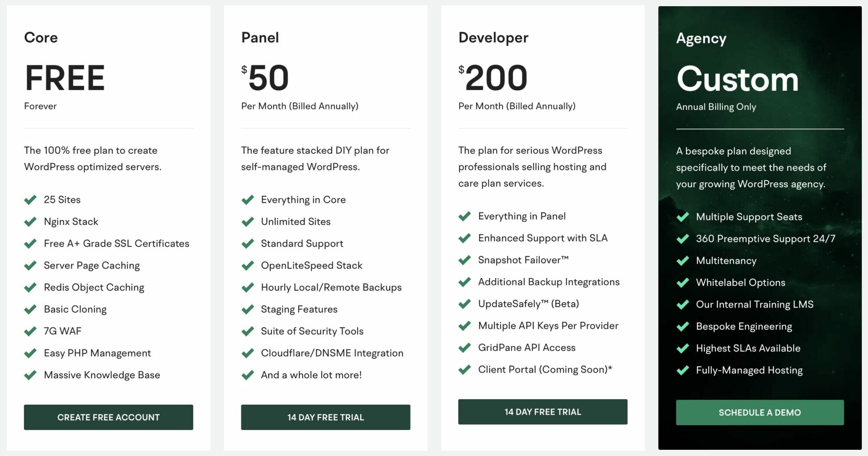Click Schedule A Demo button

click(760, 413)
